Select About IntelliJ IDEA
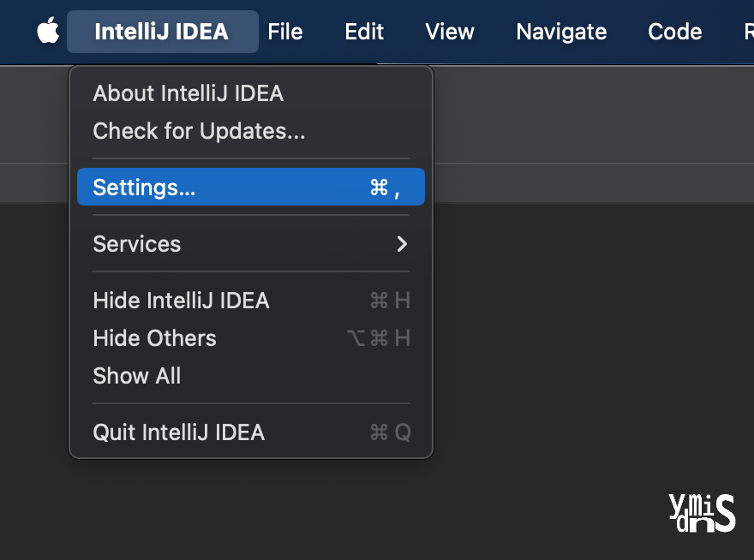Screen dimensions: 754x560 click(188, 93)
